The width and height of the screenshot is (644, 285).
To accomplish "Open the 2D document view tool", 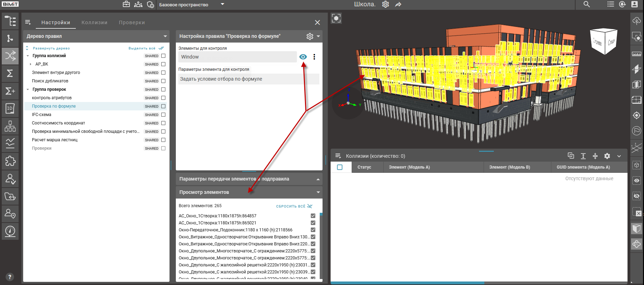I will point(10,108).
